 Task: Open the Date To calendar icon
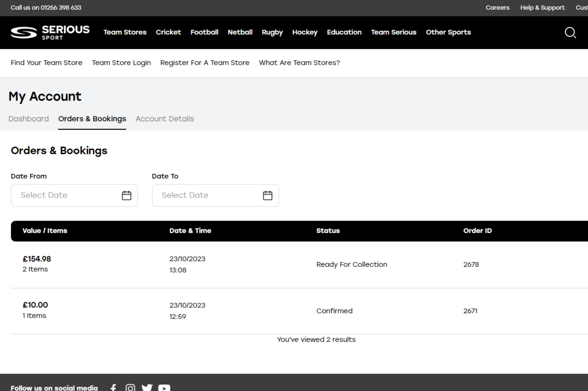coord(268,195)
